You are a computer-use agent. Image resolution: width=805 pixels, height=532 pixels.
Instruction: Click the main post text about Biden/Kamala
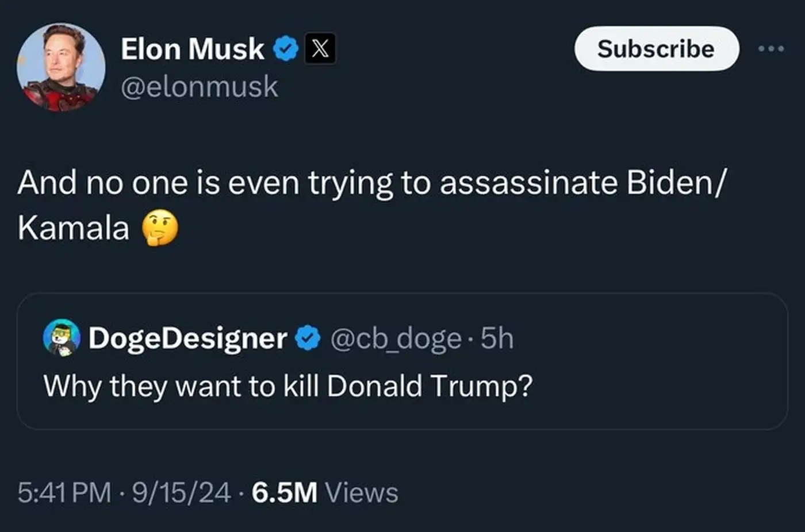coord(368,184)
